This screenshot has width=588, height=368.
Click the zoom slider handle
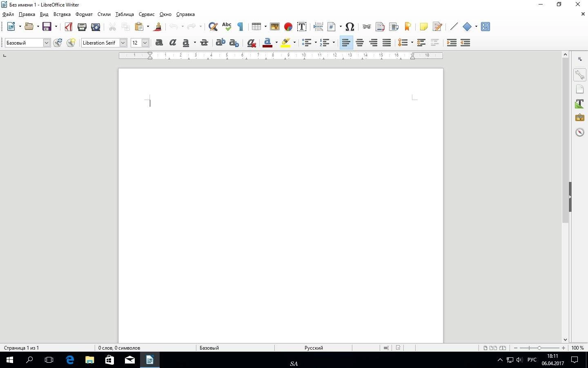click(539, 348)
